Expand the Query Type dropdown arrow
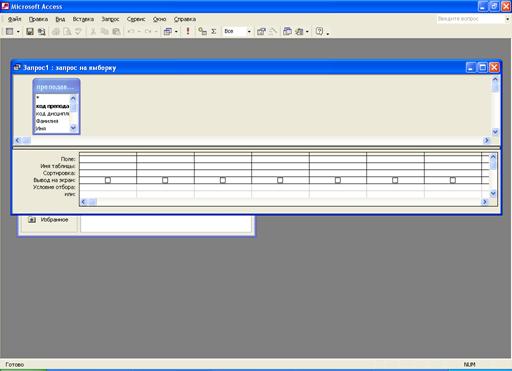Viewport: 512px width, 371px height. tap(176, 32)
